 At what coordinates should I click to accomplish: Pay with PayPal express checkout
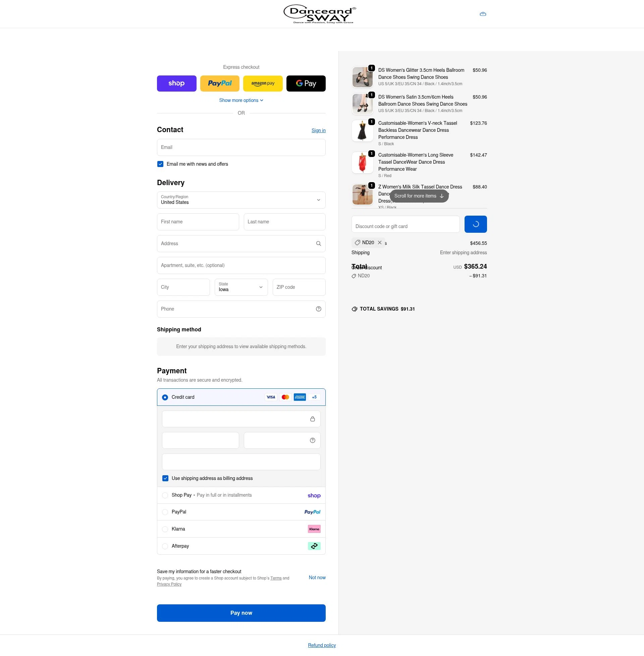[219, 83]
